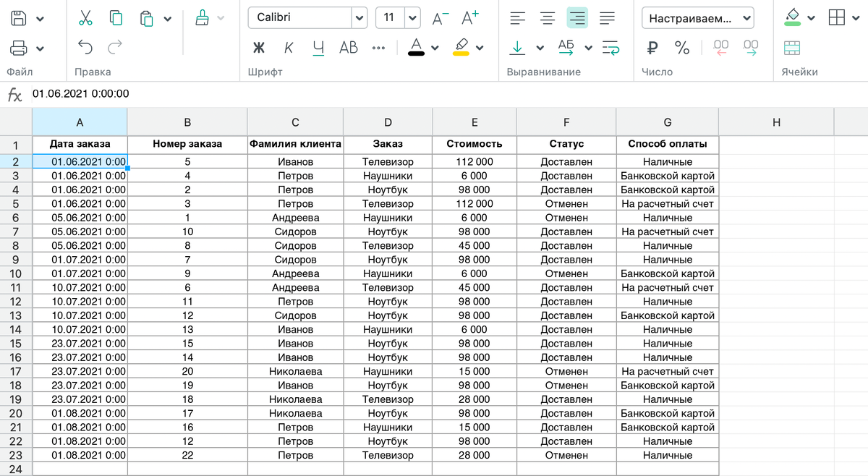Toggle italic formatting (К)
868x476 pixels.
pos(288,48)
